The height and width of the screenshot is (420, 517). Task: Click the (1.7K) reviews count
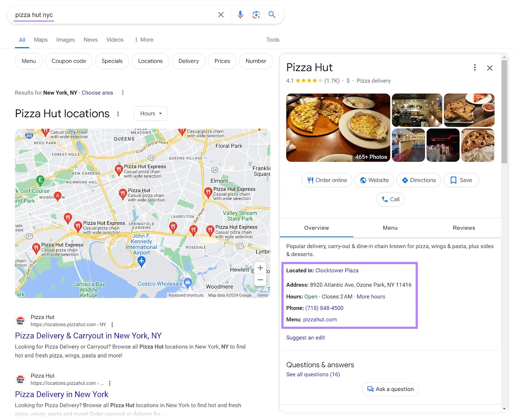click(x=332, y=81)
